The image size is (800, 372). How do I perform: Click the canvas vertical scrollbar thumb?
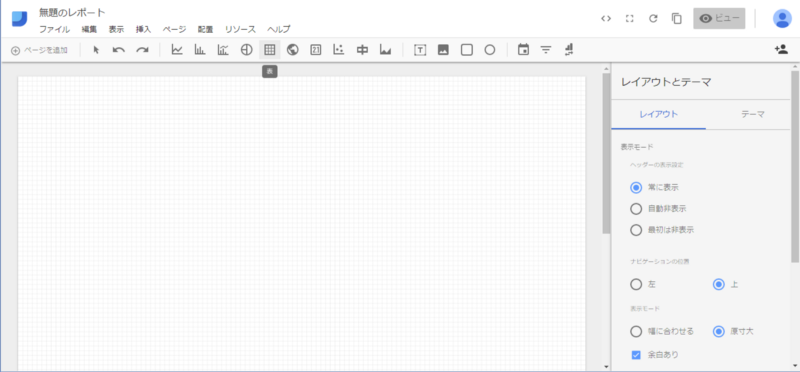pos(606,153)
